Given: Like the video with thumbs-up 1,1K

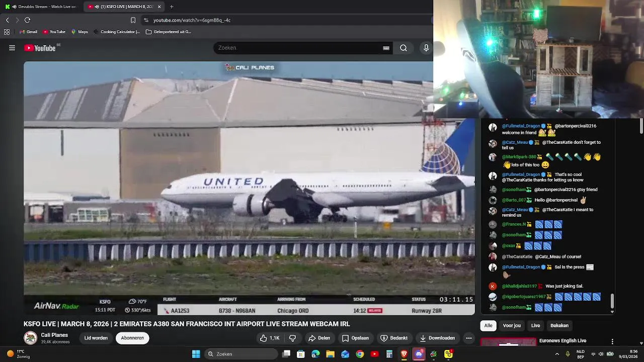Looking at the screenshot, I should point(269,338).
